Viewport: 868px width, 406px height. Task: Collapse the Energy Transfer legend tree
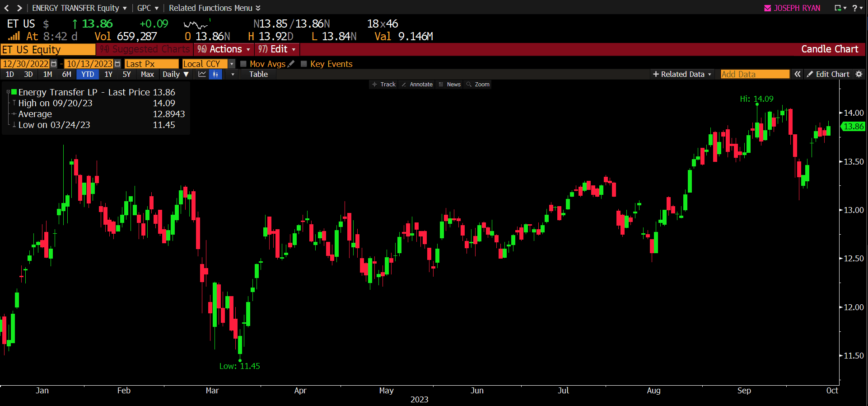(x=8, y=92)
